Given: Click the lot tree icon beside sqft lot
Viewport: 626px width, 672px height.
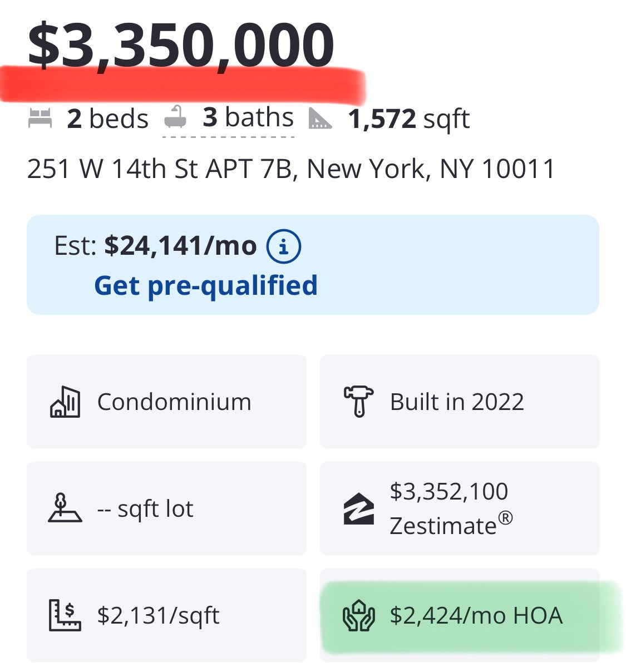Looking at the screenshot, I should (65, 508).
